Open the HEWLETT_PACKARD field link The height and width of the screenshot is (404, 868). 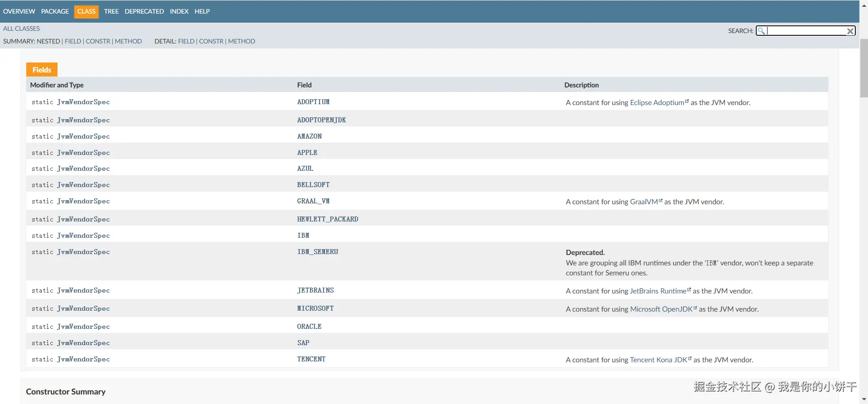click(328, 219)
